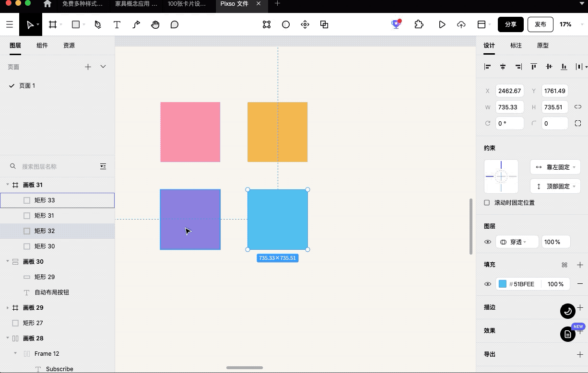Go to the home icon
Screen dimensions: 588x373
click(x=47, y=4)
